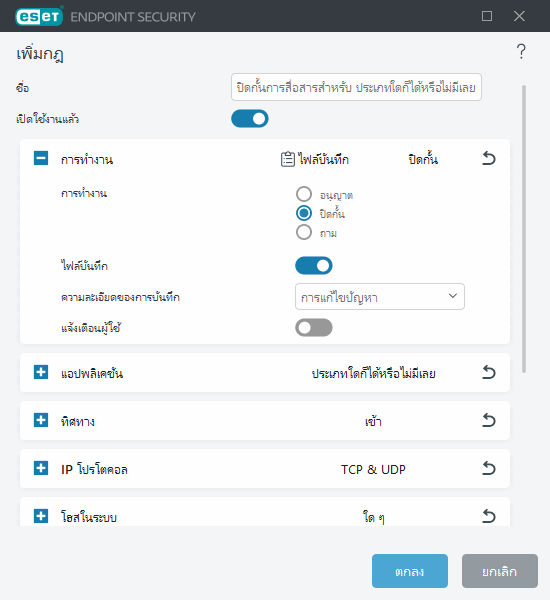Image resolution: width=550 pixels, height=600 pixels.
Task: Click the ปิดกั้น summary text in header
Action: pyautogui.click(x=423, y=159)
